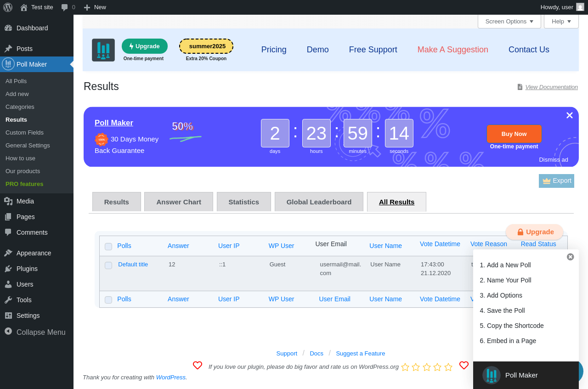Open the Users sidebar item
The width and height of the screenshot is (588, 389).
point(37,284)
